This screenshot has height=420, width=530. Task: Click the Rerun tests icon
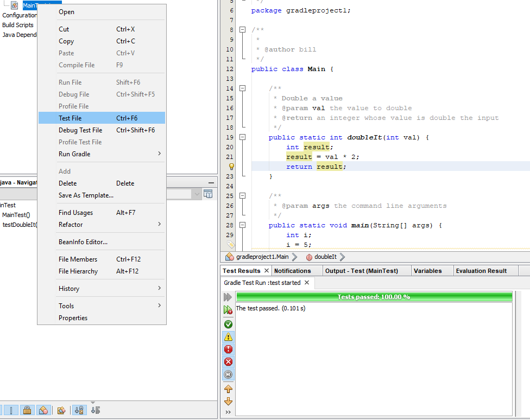[228, 297]
